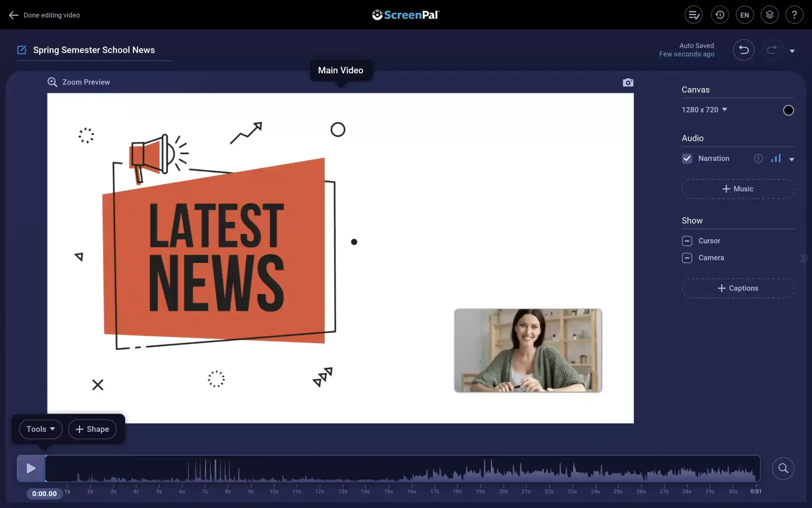The width and height of the screenshot is (812, 508).
Task: Click the ScreenPal logo
Action: click(x=406, y=15)
